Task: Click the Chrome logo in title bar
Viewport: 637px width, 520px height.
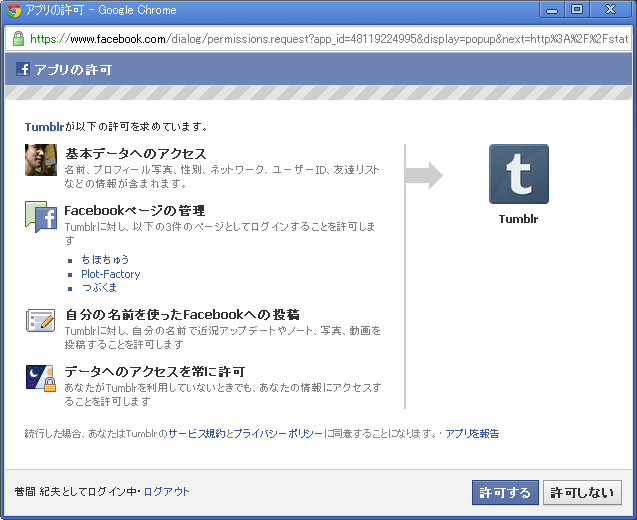Action: tap(13, 10)
